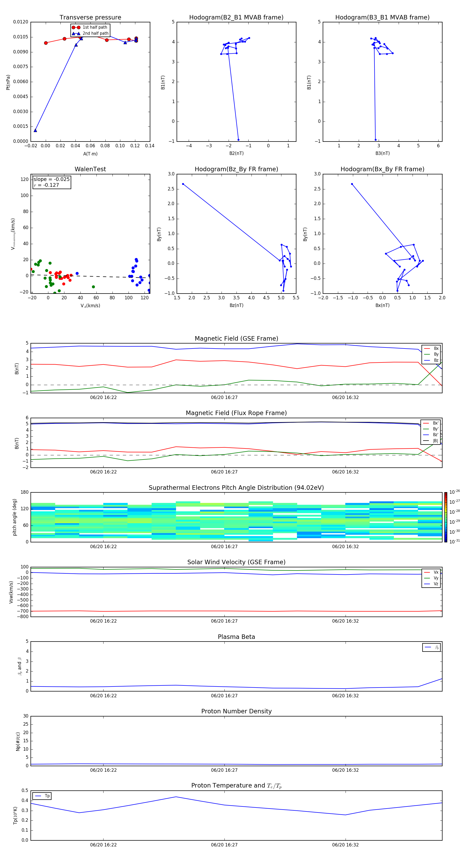Viewport: 473px width, 868px height.
Task: Click the lowest blue triangle in Transverse pressure
Action: click(35, 130)
